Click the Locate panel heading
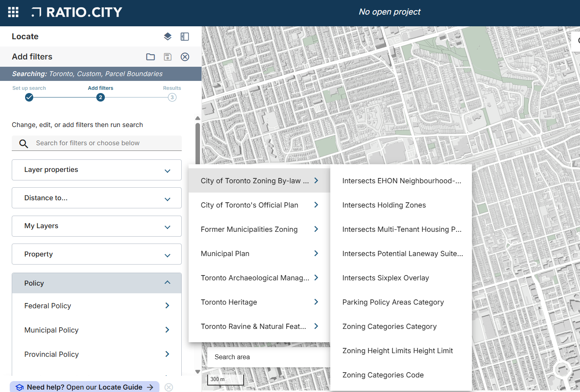Viewport: 580px width, 392px height. pyautogui.click(x=25, y=36)
